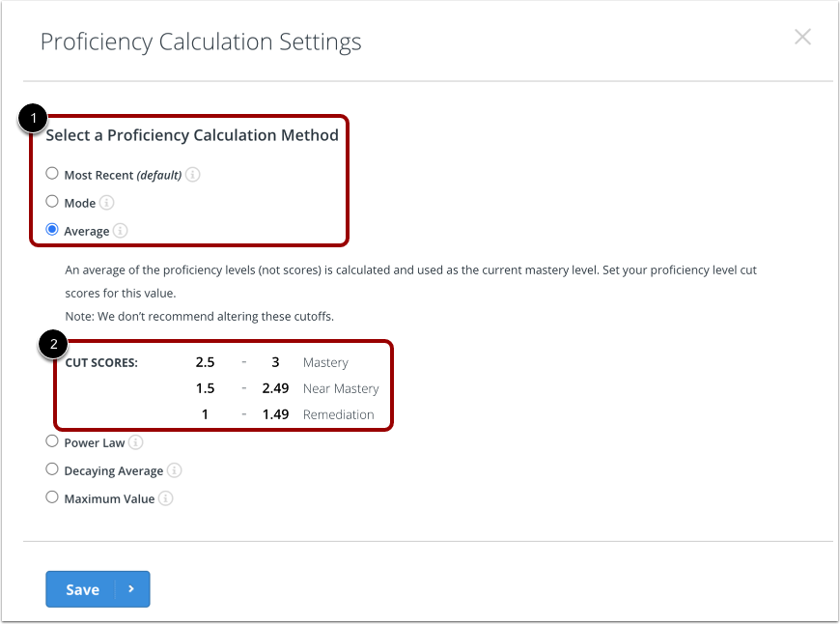Select the Average calculation method
Viewport: 840px width, 624px height.
click(52, 229)
